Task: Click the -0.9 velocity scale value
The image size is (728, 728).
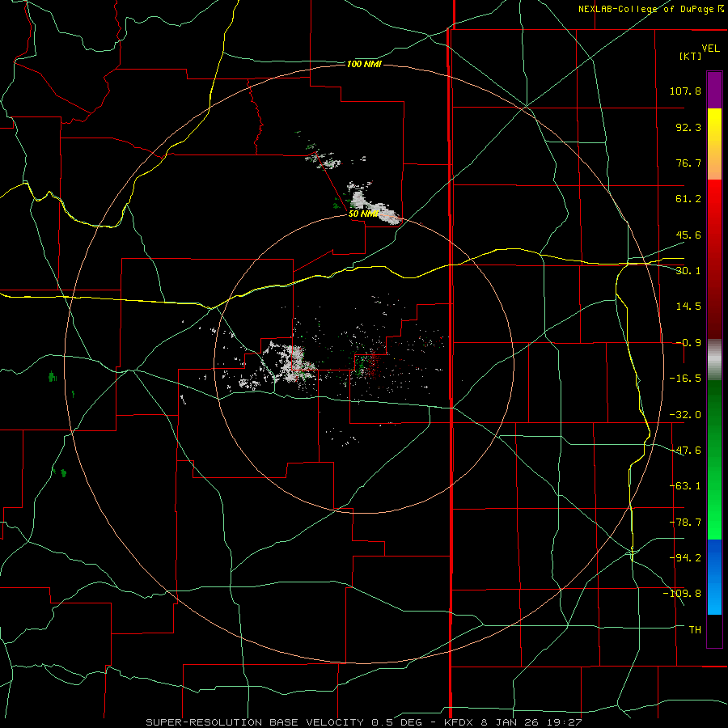Action: (688, 343)
